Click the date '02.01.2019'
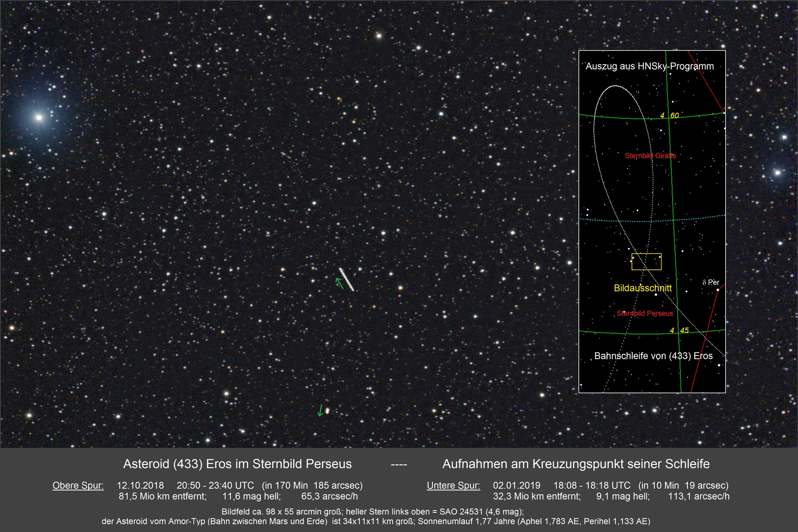798x532 pixels. pyautogui.click(x=517, y=485)
